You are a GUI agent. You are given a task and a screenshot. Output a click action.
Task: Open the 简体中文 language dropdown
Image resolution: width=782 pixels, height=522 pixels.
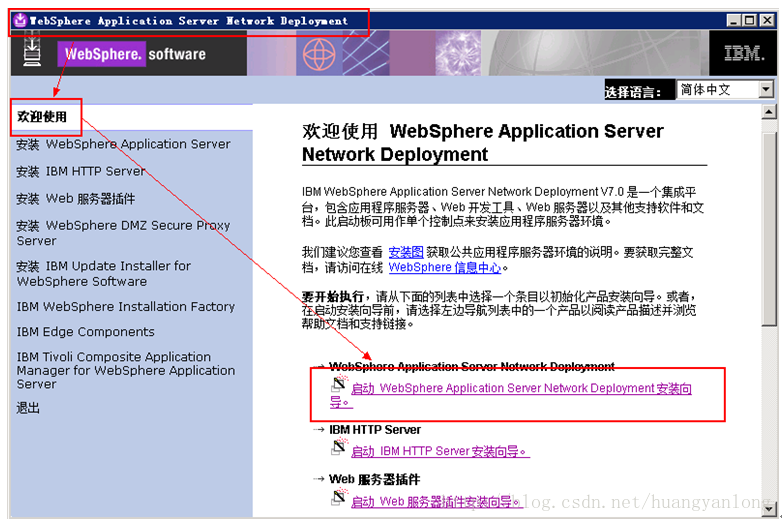click(x=725, y=90)
